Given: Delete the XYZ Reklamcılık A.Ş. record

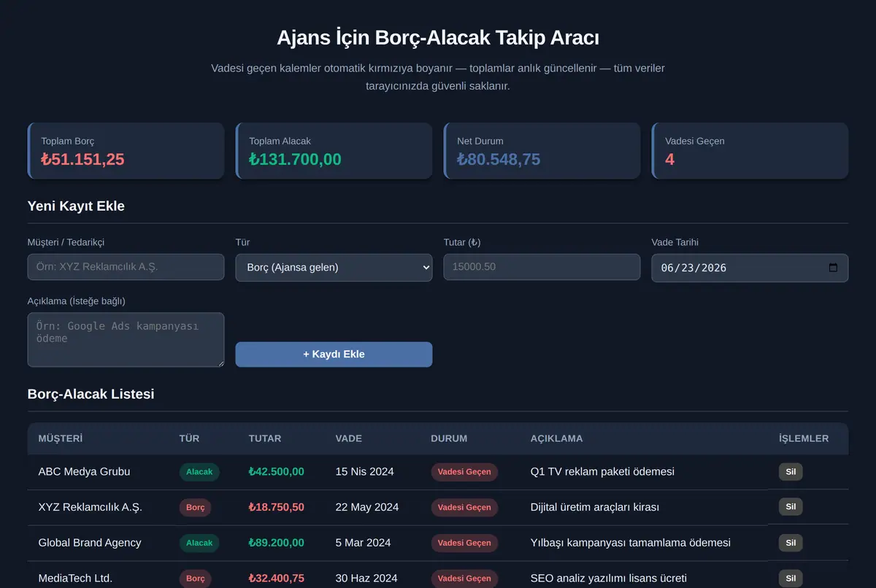Looking at the screenshot, I should [x=791, y=507].
